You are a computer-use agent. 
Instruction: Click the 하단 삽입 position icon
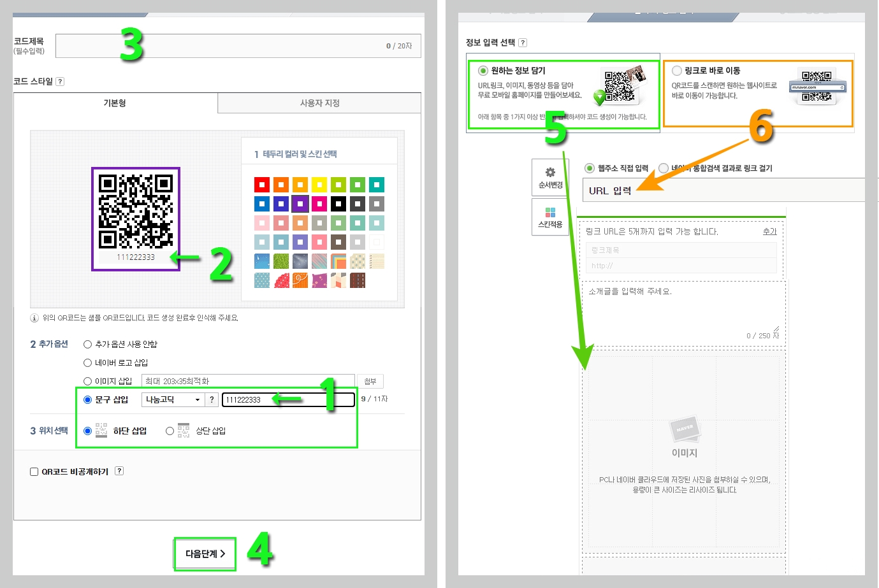coord(101,431)
